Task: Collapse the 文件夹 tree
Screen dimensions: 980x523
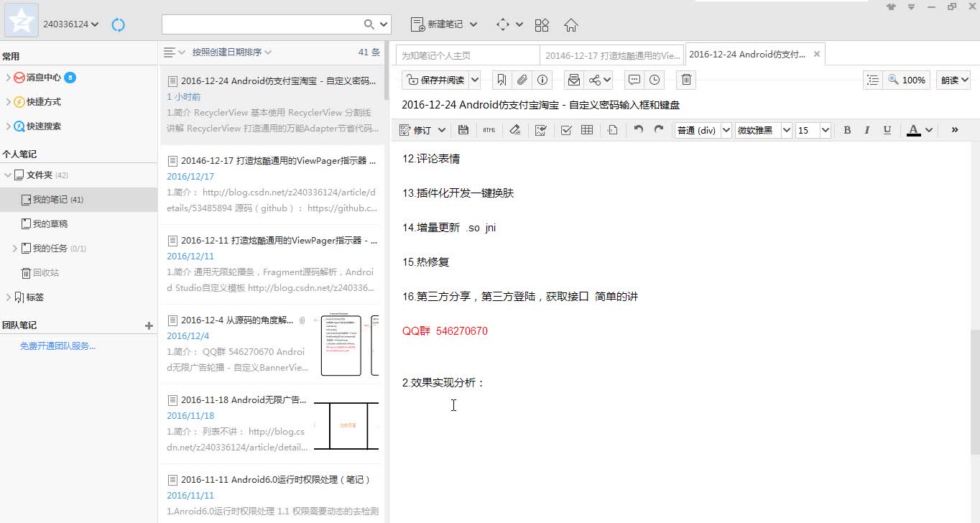Action: tap(8, 175)
